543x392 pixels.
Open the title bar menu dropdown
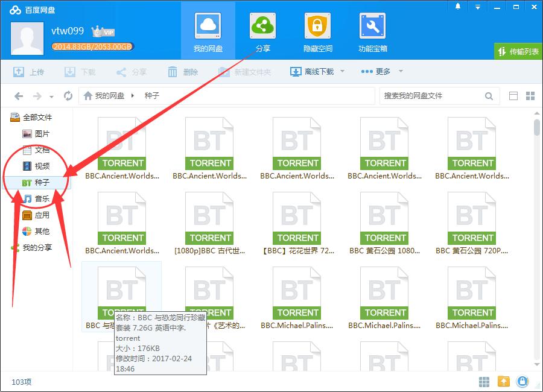(x=478, y=7)
